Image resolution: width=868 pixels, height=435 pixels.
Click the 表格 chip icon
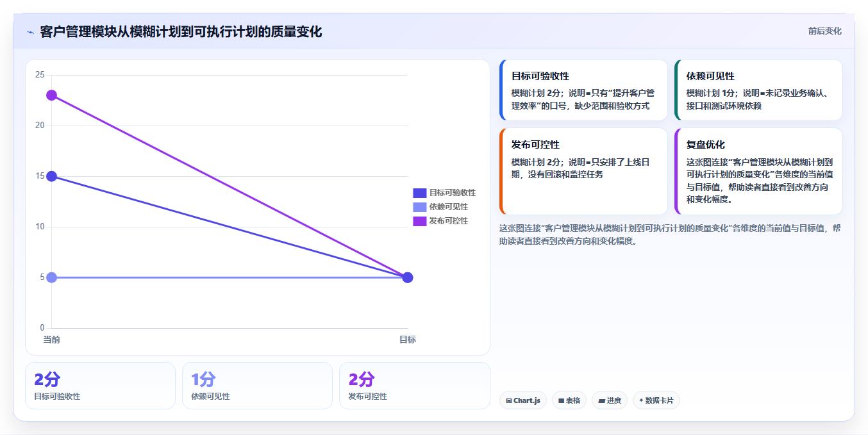pos(561,401)
